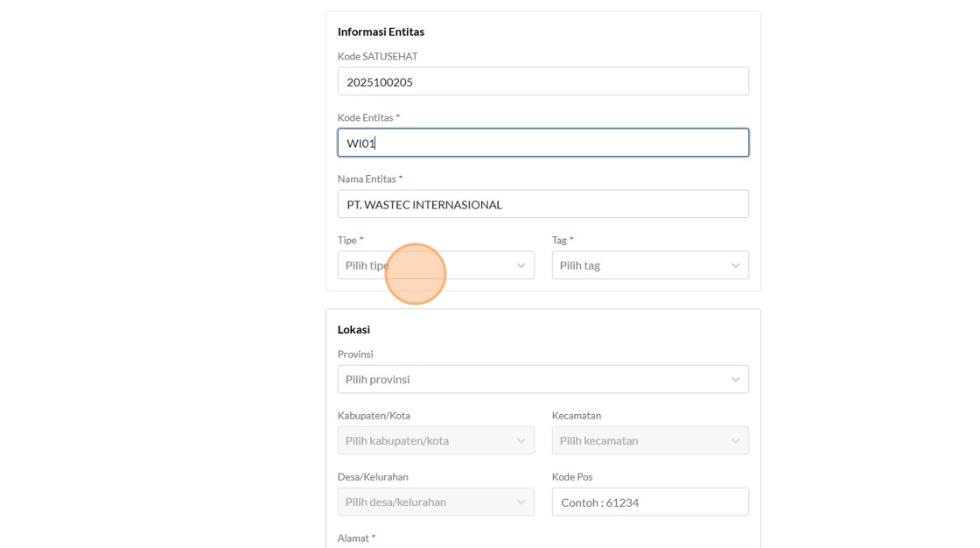The width and height of the screenshot is (980, 548).
Task: Click the 'Lokasi' section heading
Action: click(x=353, y=329)
